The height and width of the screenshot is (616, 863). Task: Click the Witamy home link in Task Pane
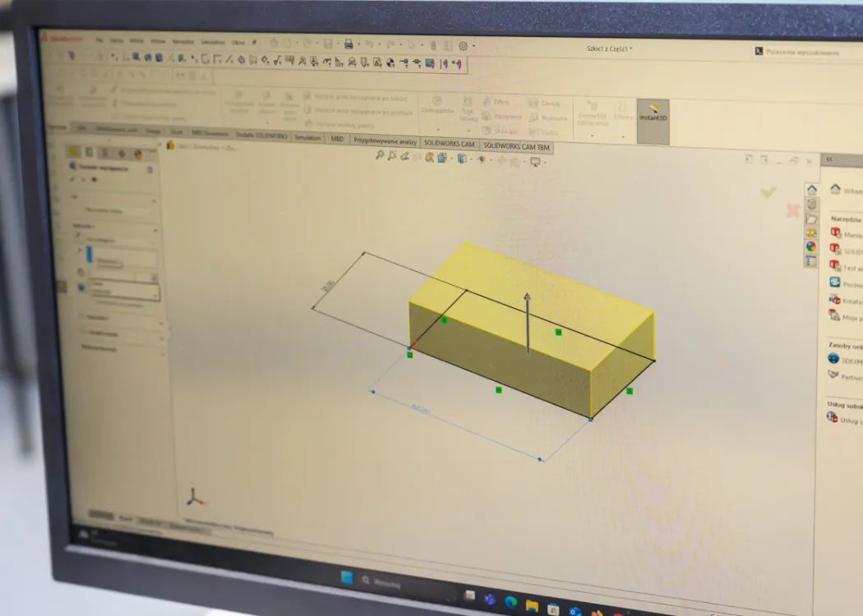pyautogui.click(x=846, y=190)
